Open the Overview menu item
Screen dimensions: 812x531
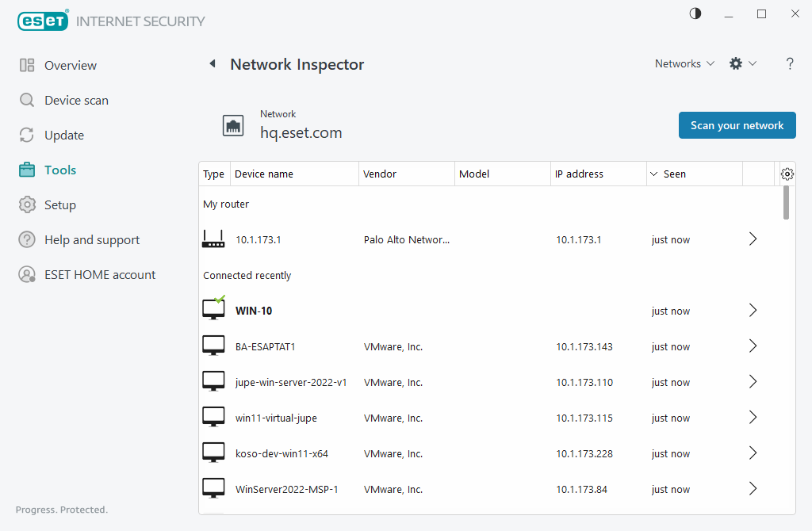tap(71, 65)
